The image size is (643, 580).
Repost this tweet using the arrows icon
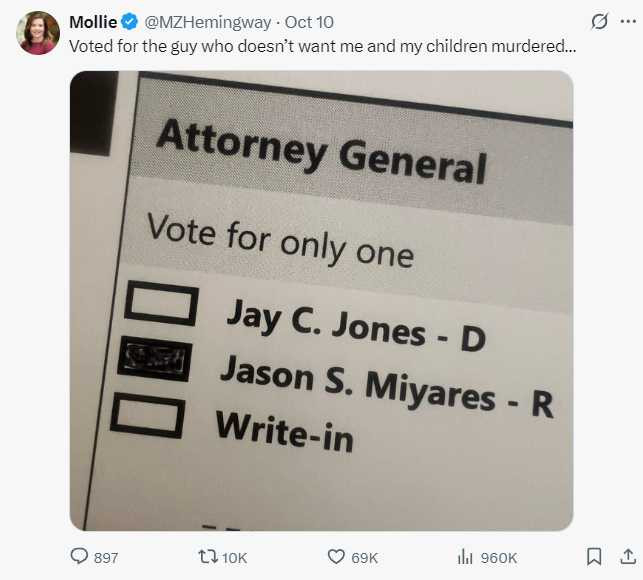pos(208,556)
